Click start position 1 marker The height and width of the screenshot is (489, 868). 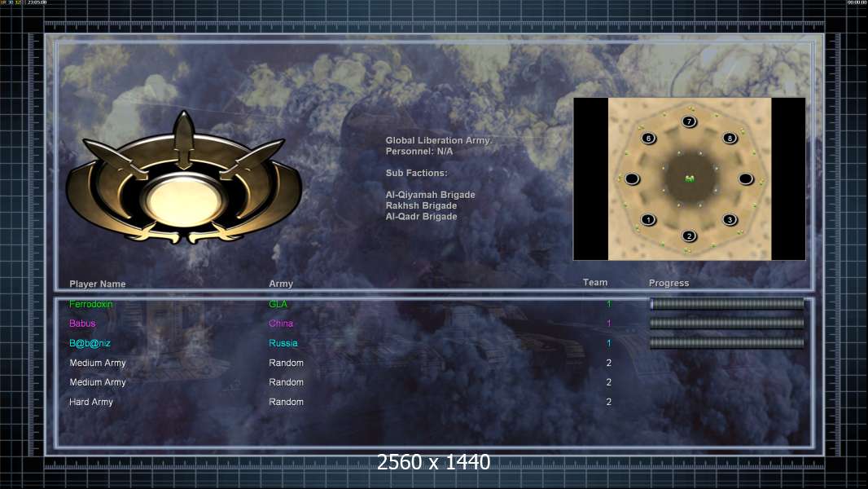[x=648, y=219]
